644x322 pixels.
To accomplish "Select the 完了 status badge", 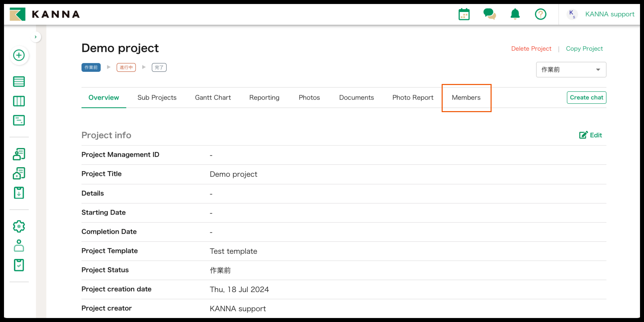I will click(x=159, y=67).
